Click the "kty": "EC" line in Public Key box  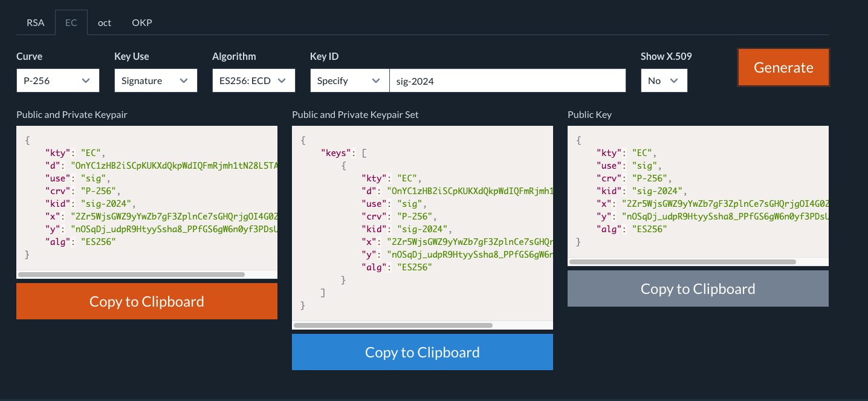626,153
